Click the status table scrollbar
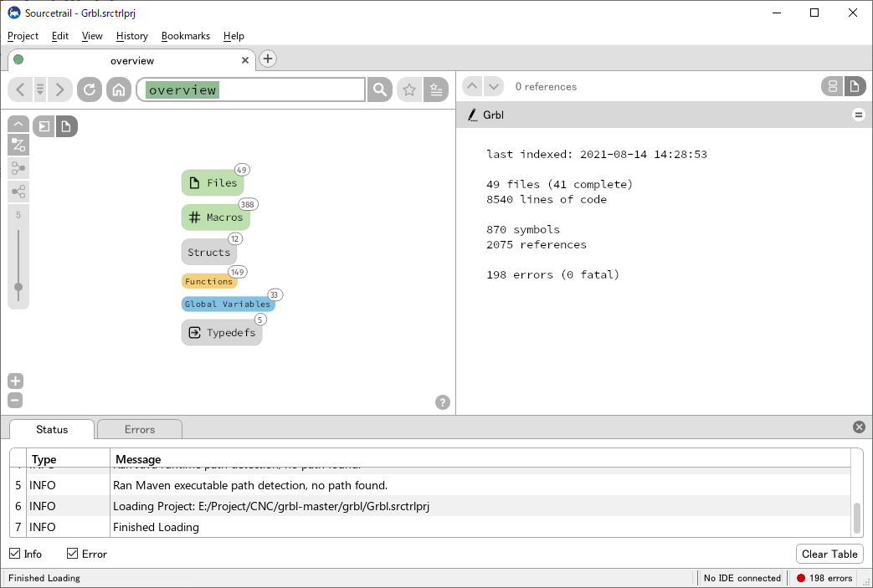Viewport: 873px width, 588px height. tap(857, 518)
